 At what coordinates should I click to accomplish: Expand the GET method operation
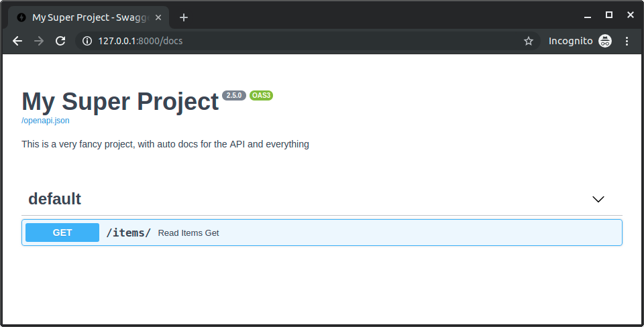click(x=62, y=233)
